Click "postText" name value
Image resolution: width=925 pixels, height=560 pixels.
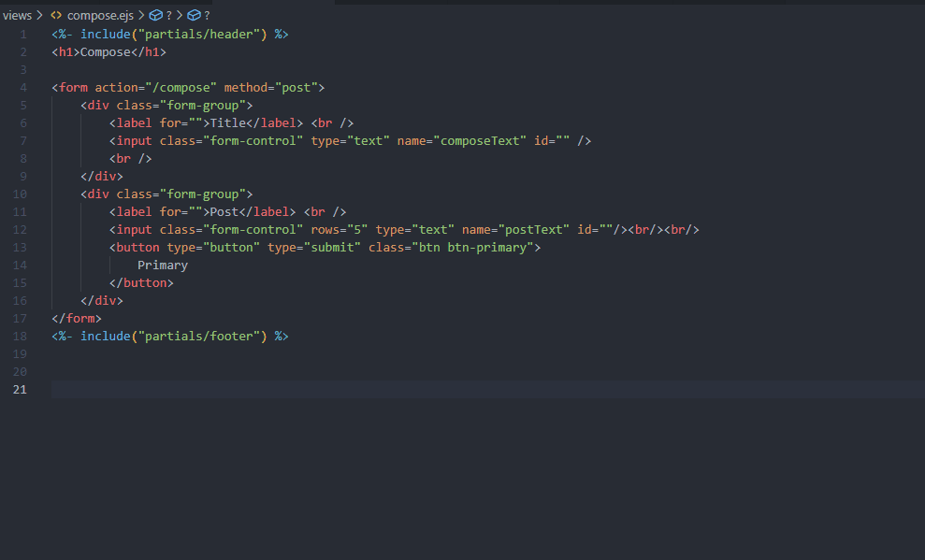point(534,229)
